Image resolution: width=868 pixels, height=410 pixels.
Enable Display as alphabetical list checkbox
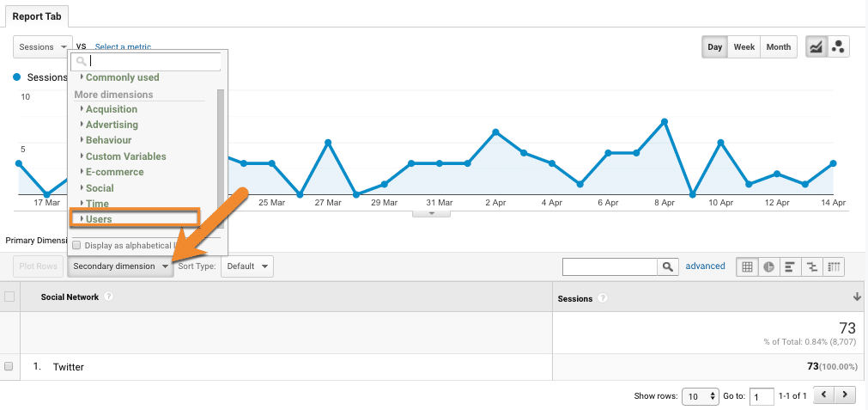coord(77,246)
